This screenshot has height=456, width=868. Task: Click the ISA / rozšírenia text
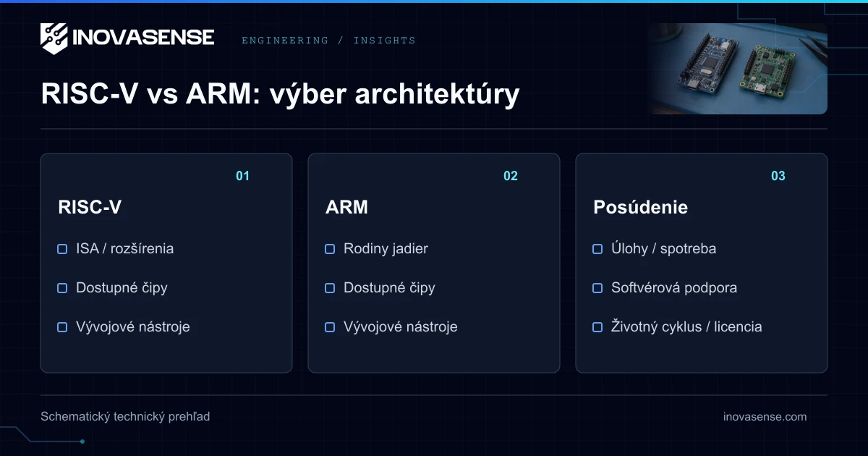[x=124, y=249]
